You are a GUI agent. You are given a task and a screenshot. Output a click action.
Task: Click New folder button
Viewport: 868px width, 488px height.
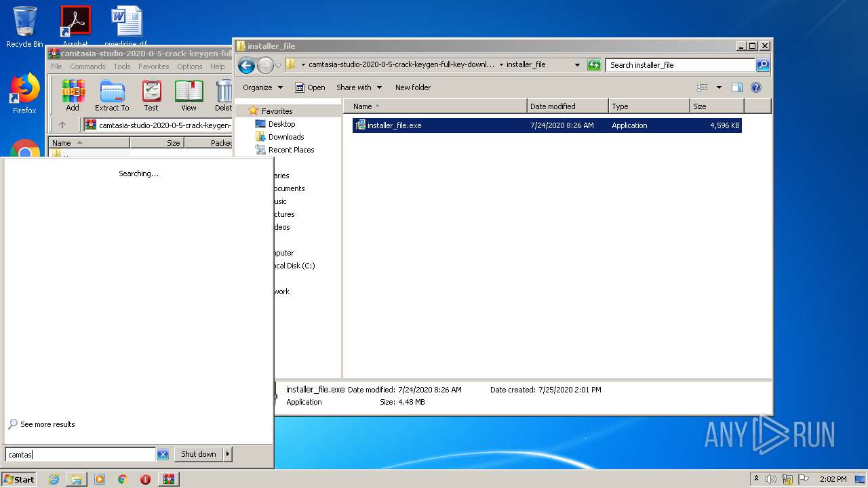[413, 87]
